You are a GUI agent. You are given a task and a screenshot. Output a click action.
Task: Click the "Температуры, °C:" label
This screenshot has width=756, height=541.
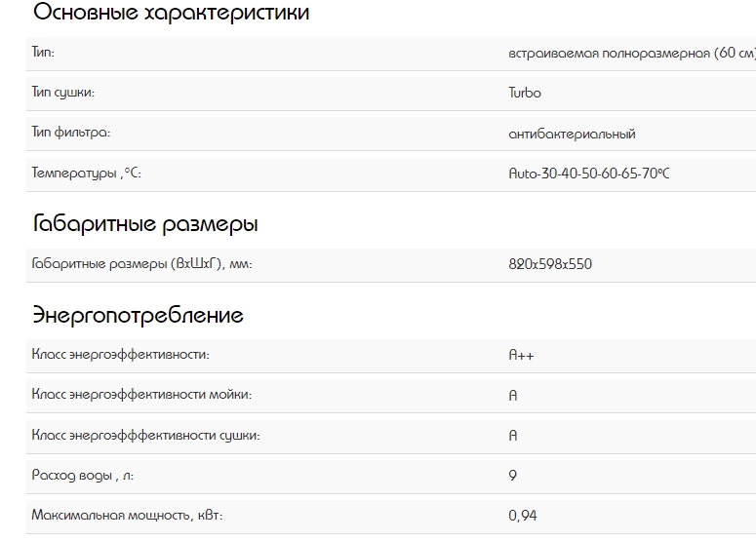click(87, 173)
